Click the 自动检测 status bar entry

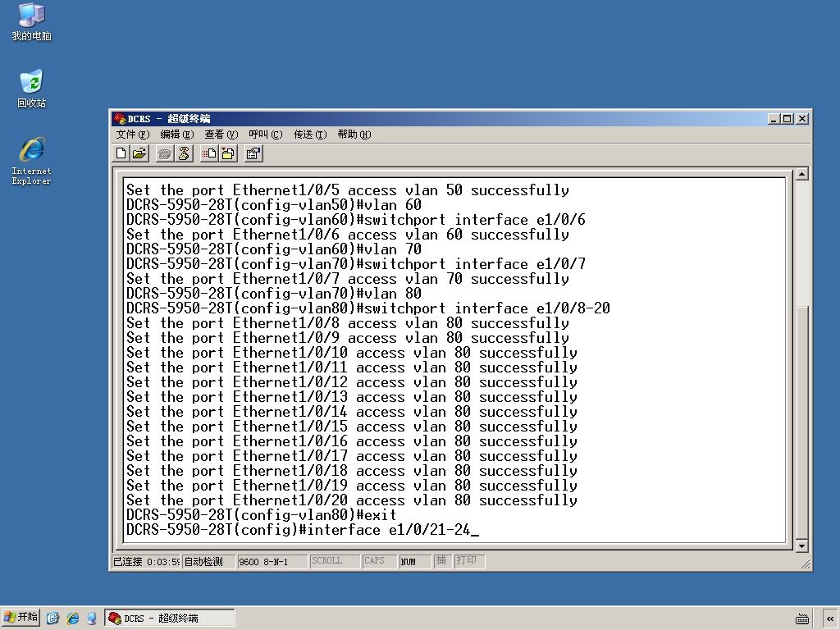[x=208, y=561]
